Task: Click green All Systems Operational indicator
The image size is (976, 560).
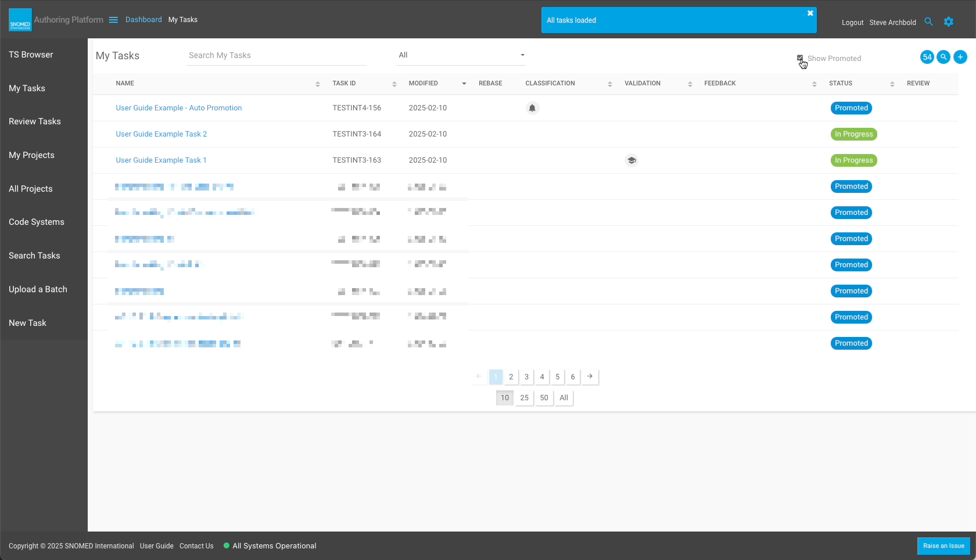Action: (227, 545)
